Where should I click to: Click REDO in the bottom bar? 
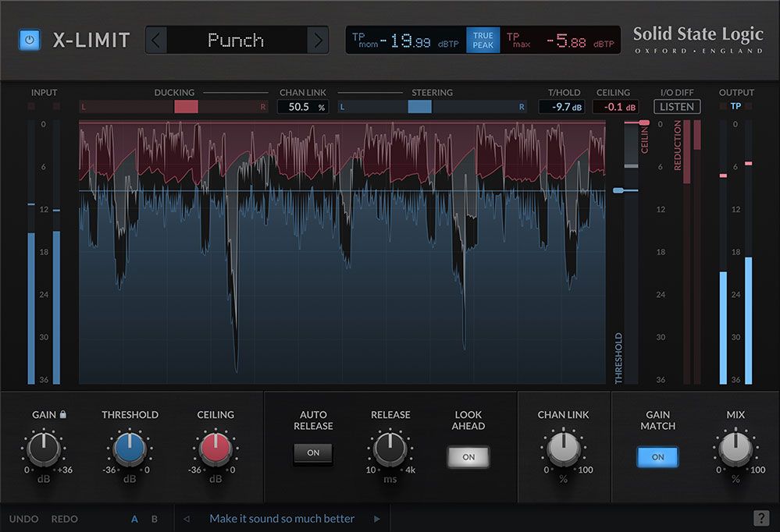coord(65,518)
